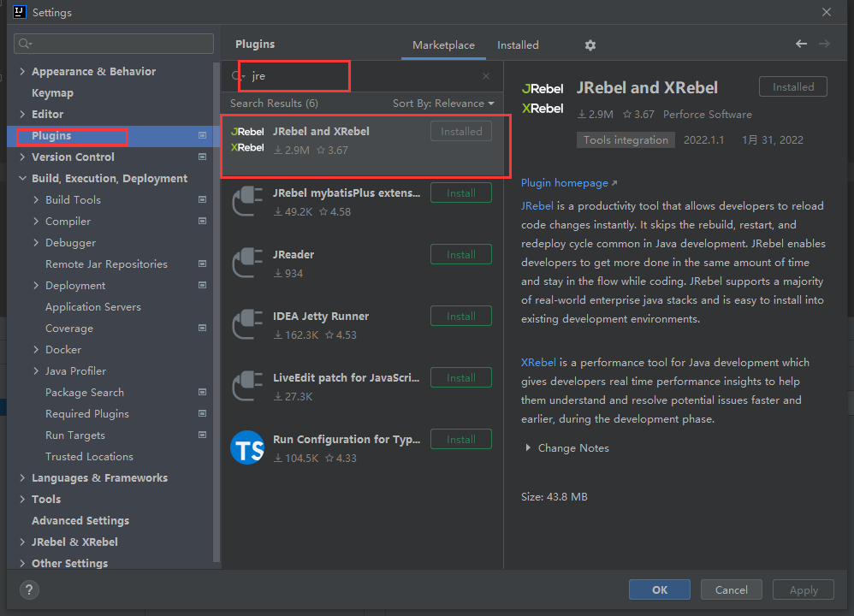The image size is (854, 616).
Task: Collapse Build, Execution, Deployment node
Action: 22,178
